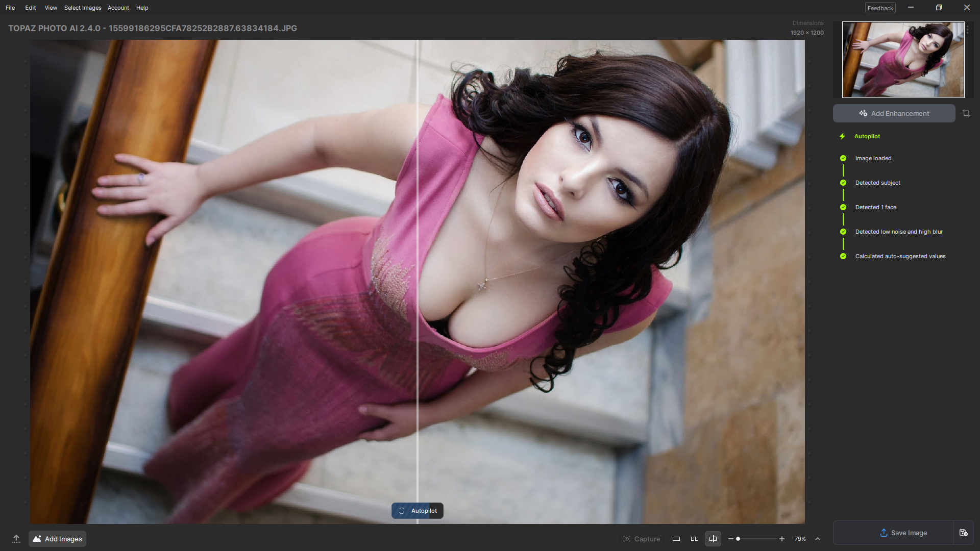The image size is (980, 551).
Task: Open the save settings icon
Action: click(964, 533)
